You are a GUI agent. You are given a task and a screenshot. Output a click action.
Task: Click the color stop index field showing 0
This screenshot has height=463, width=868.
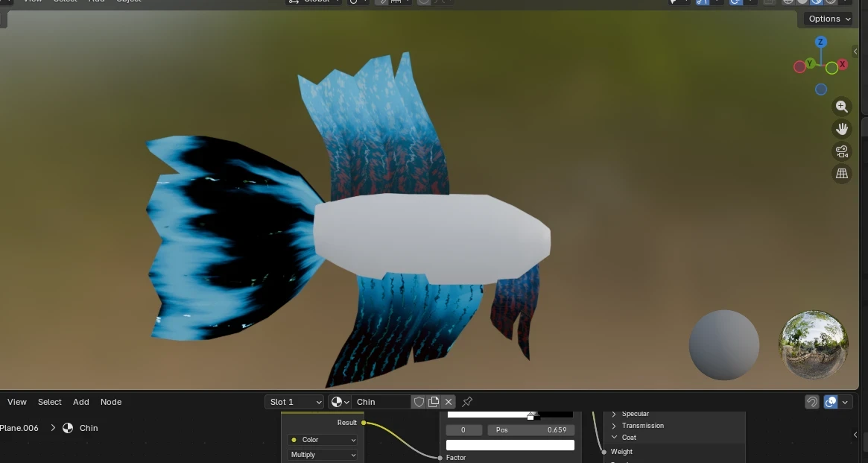463,429
